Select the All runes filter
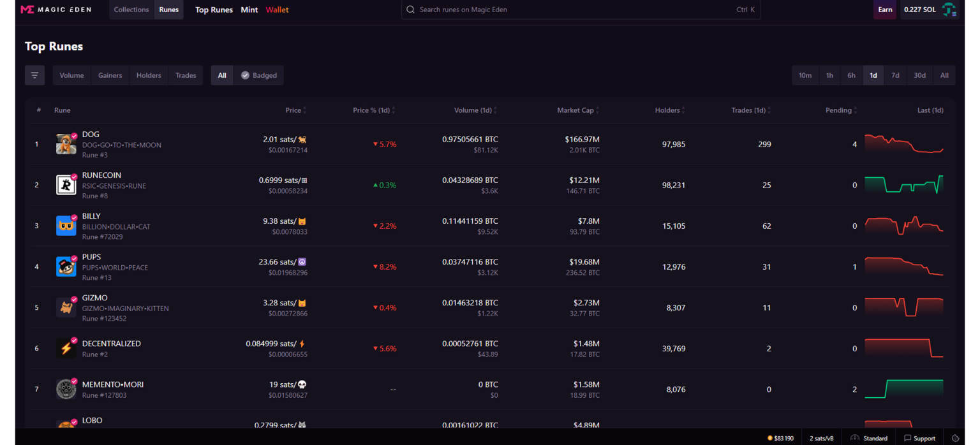The width and height of the screenshot is (980, 445). 222,75
